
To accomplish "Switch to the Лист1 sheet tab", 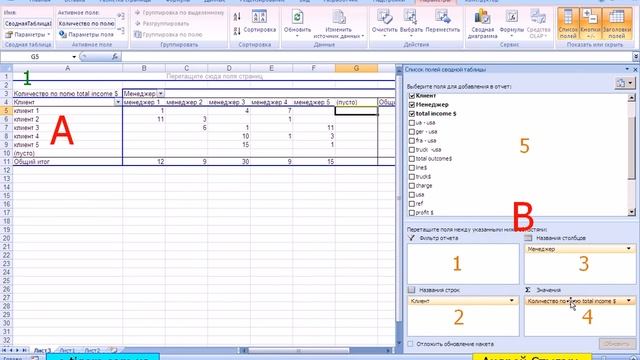I will 67,351.
